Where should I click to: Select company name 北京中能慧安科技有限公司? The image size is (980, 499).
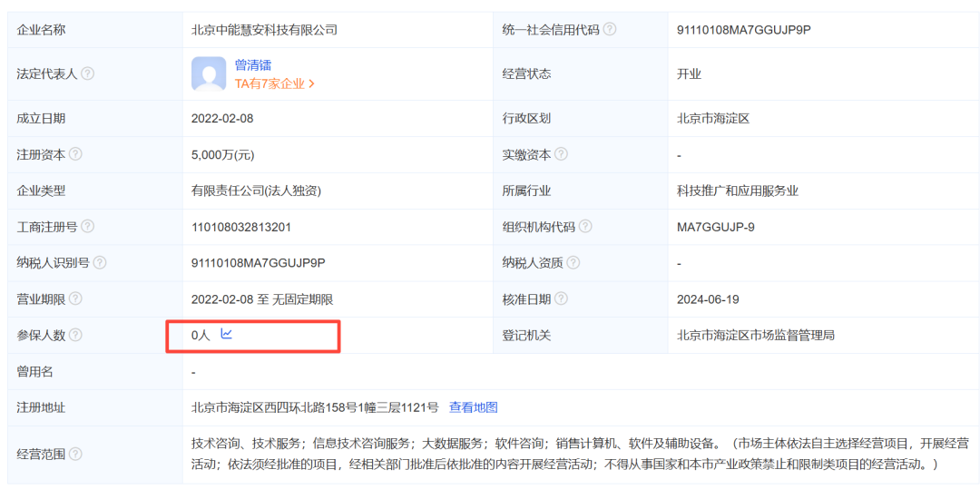264,29
